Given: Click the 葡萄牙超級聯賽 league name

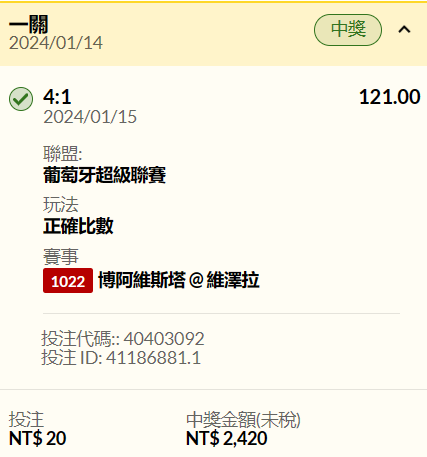Looking at the screenshot, I should point(104,175).
